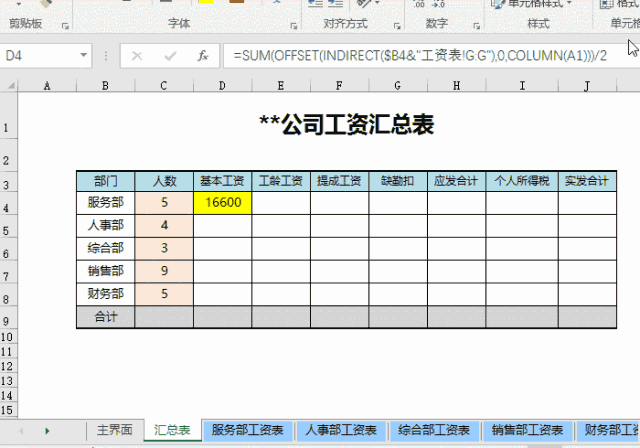The height and width of the screenshot is (448, 640).
Task: Select the 综合部 department cell
Action: click(x=105, y=248)
